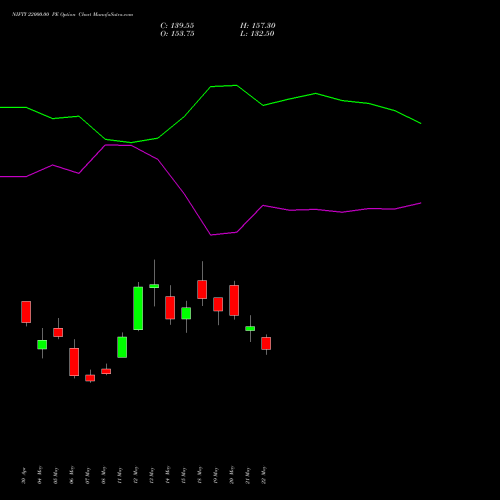Click the green candlestick for 11 May
This screenshot has height=500, width=500.
point(122,347)
